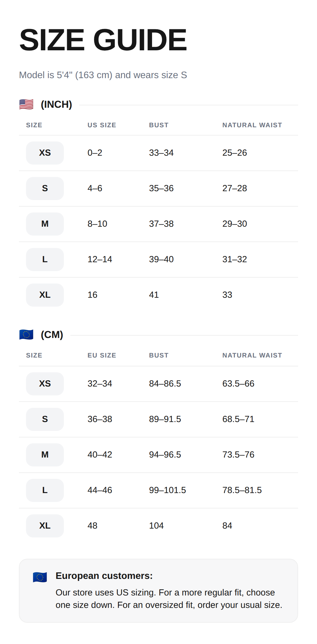317x644 pixels.
Task: Select the L size badge in the CM table
Action: (x=45, y=490)
